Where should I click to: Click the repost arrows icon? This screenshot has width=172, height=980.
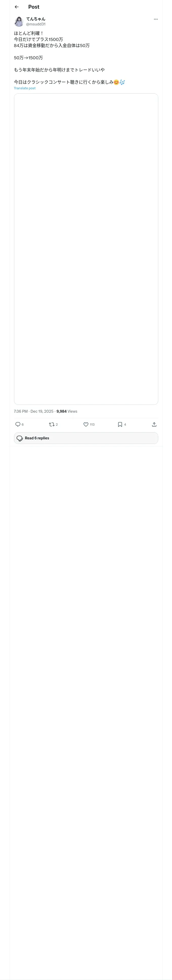tap(51, 424)
